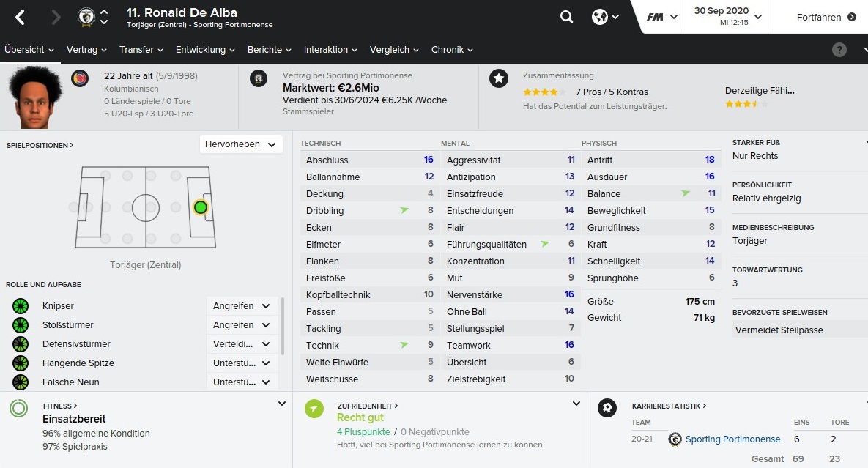
Task: Select the Falsche Neun role entry
Action: (x=70, y=382)
